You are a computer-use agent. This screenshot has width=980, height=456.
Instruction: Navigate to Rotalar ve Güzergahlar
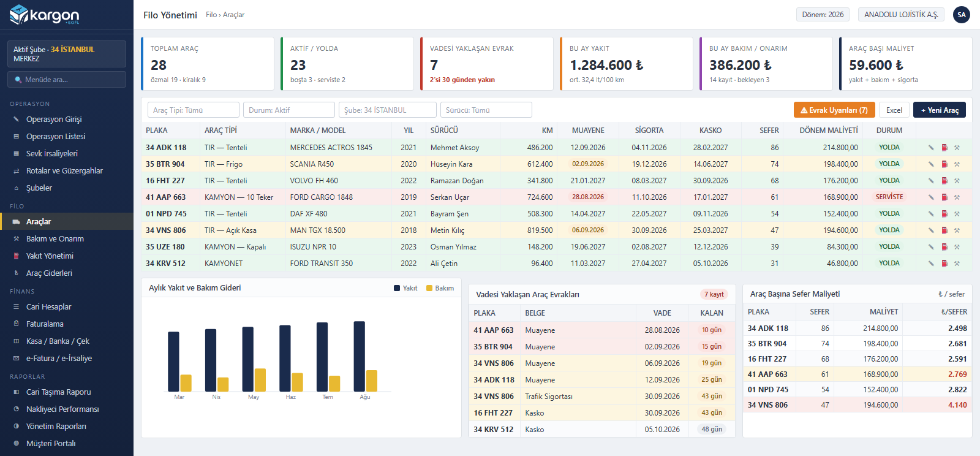click(67, 171)
